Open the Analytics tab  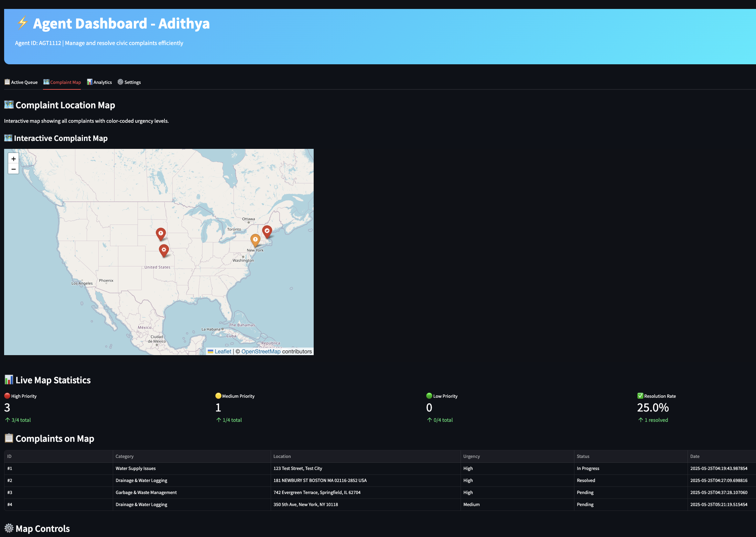pyautogui.click(x=99, y=82)
